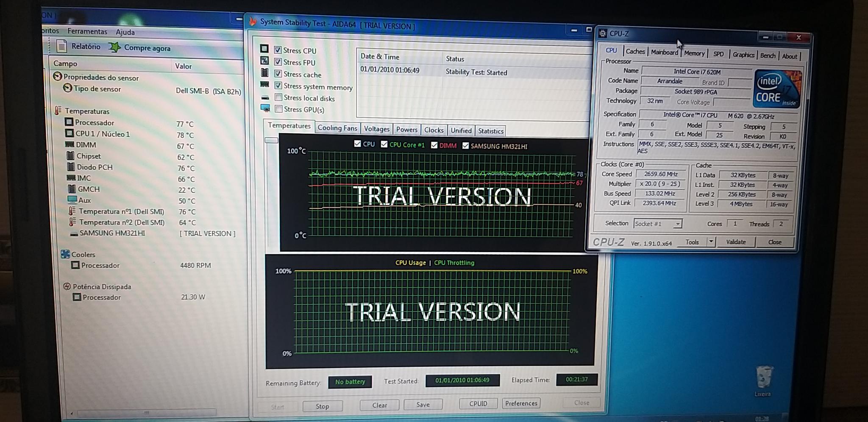Viewport: 868px width, 422px height.
Task: Switch to Cooling Fans tab
Action: (x=337, y=128)
